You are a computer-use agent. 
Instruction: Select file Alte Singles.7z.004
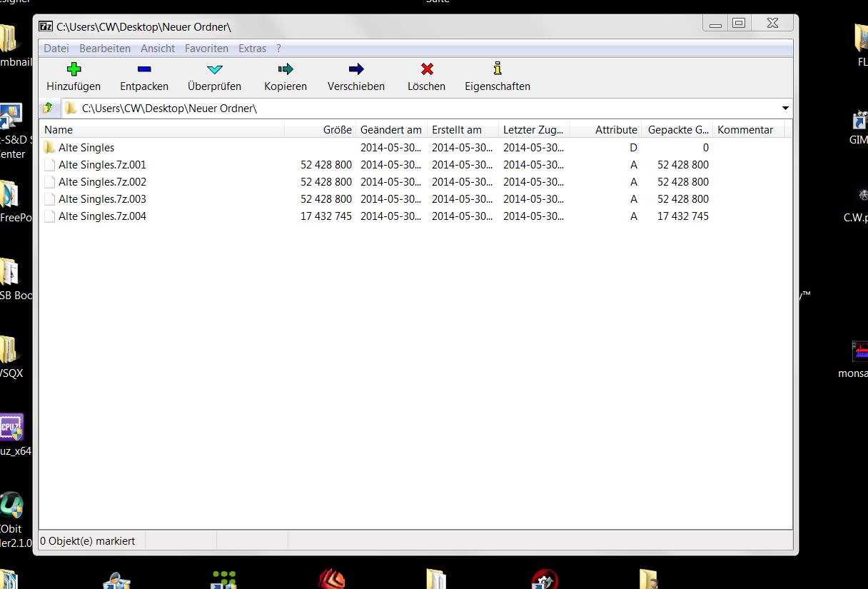click(102, 216)
